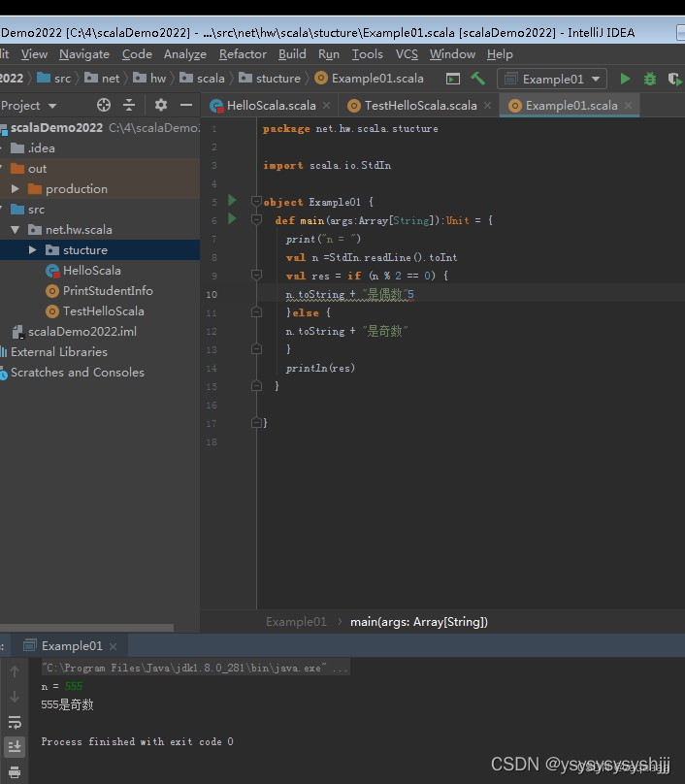This screenshot has width=685, height=784.
Task: Open the Analyze menu
Action: coord(185,54)
